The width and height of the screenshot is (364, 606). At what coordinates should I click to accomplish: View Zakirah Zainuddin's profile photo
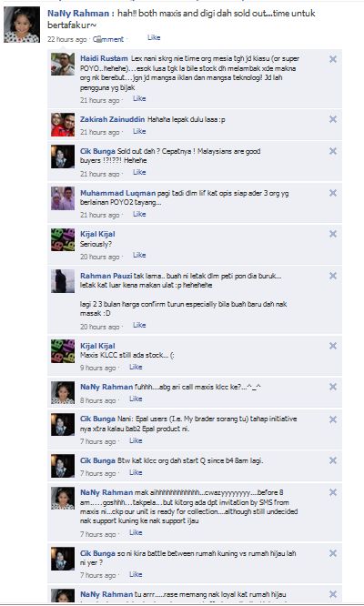coord(63,125)
